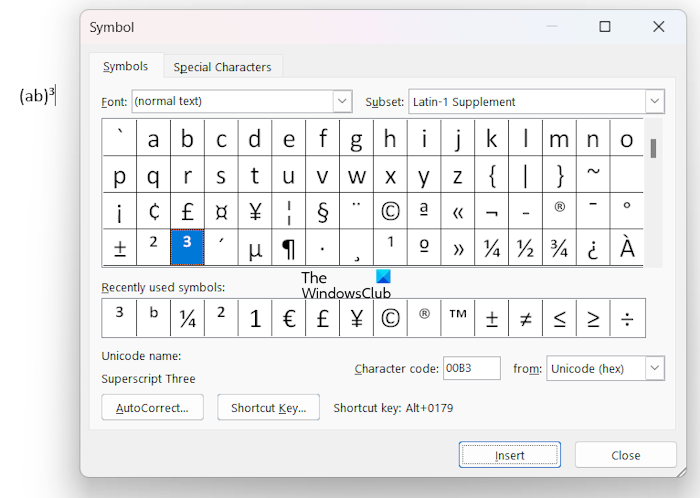Pick the acute accent ´ symbol
Viewport: 700px width, 498px height.
221,247
